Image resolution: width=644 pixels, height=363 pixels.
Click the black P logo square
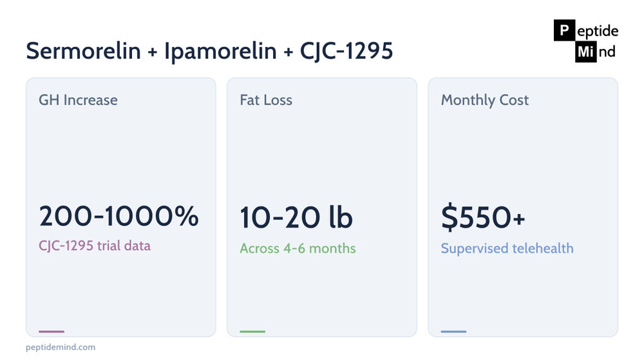[564, 30]
